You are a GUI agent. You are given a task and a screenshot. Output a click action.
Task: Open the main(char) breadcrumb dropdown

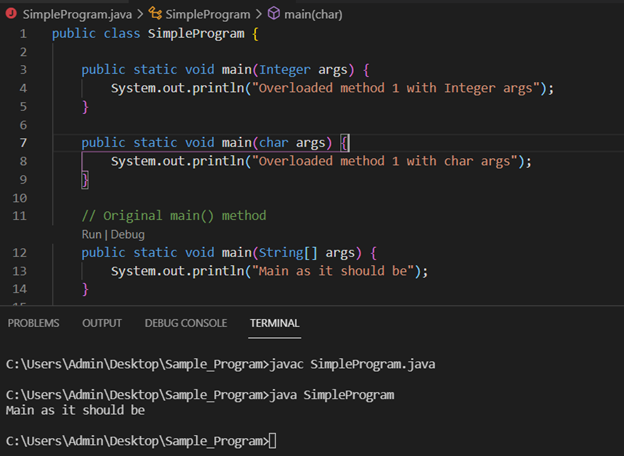click(x=313, y=14)
